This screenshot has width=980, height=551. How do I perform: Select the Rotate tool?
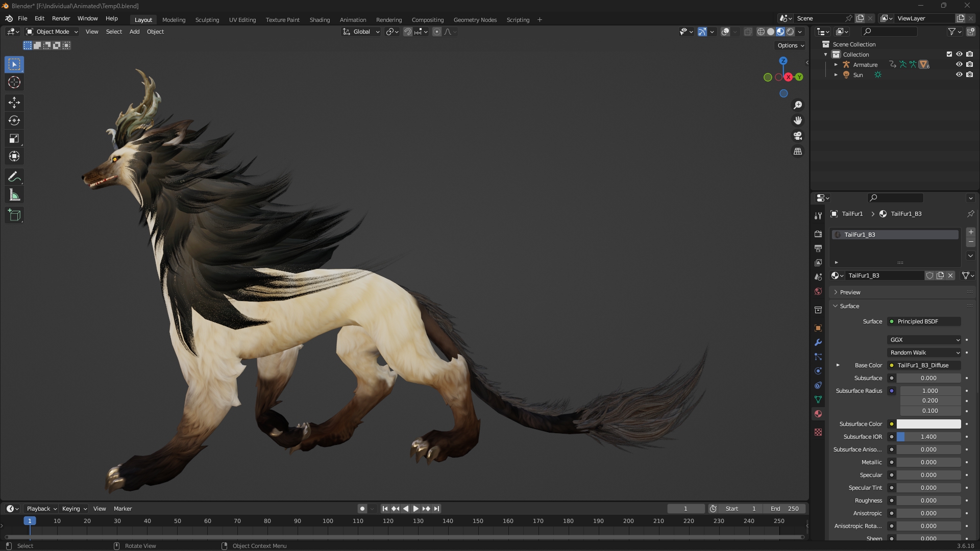pos(14,120)
